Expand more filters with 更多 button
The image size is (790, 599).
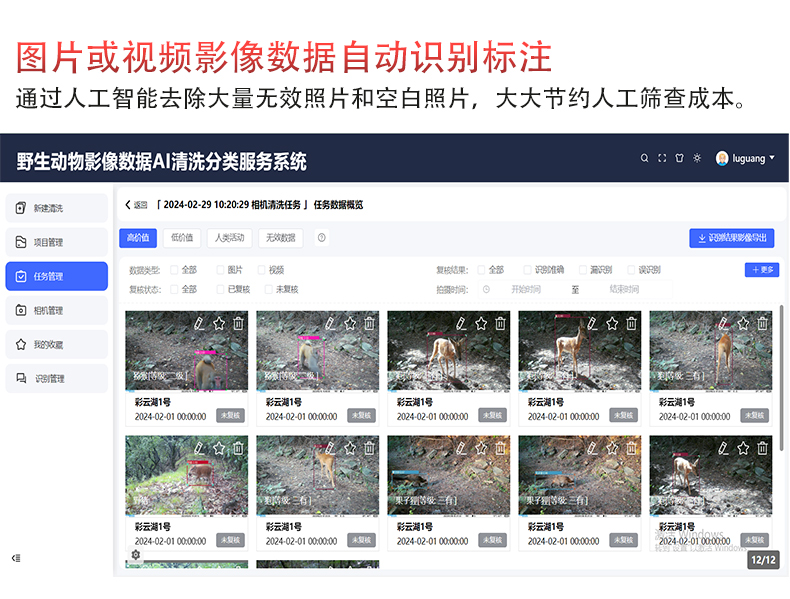tap(762, 270)
